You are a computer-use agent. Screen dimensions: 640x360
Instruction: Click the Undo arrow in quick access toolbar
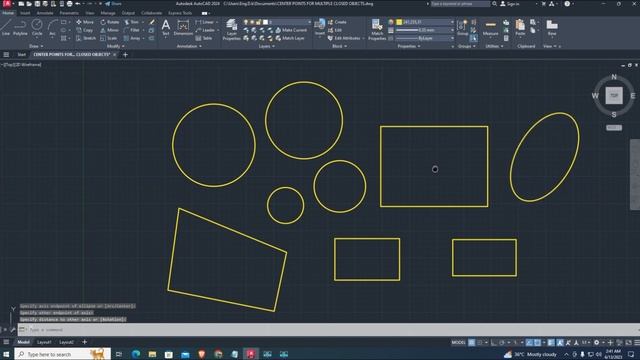(78, 4)
